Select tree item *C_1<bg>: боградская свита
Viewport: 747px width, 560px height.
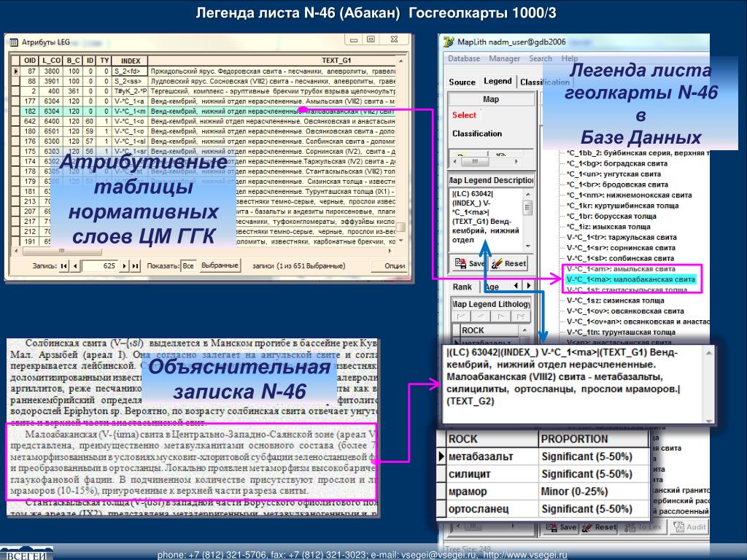[x=616, y=163]
